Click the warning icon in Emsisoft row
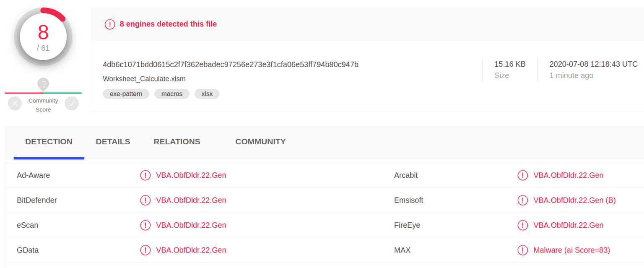The height and width of the screenshot is (268, 644). point(522,200)
